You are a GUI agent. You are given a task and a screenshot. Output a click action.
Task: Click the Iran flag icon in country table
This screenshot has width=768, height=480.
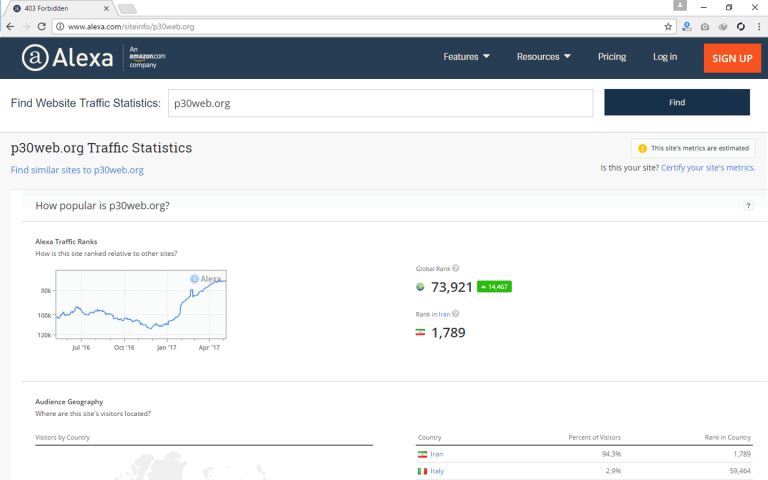coord(422,455)
